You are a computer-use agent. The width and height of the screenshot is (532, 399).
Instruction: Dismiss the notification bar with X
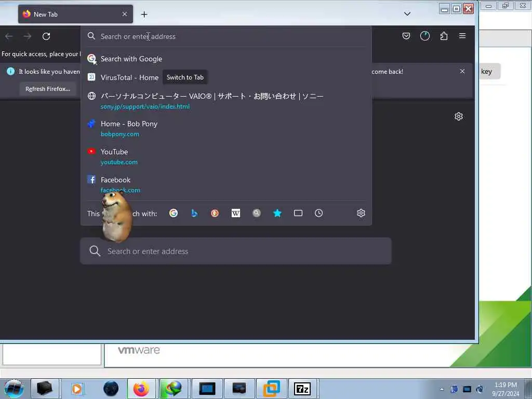[462, 71]
